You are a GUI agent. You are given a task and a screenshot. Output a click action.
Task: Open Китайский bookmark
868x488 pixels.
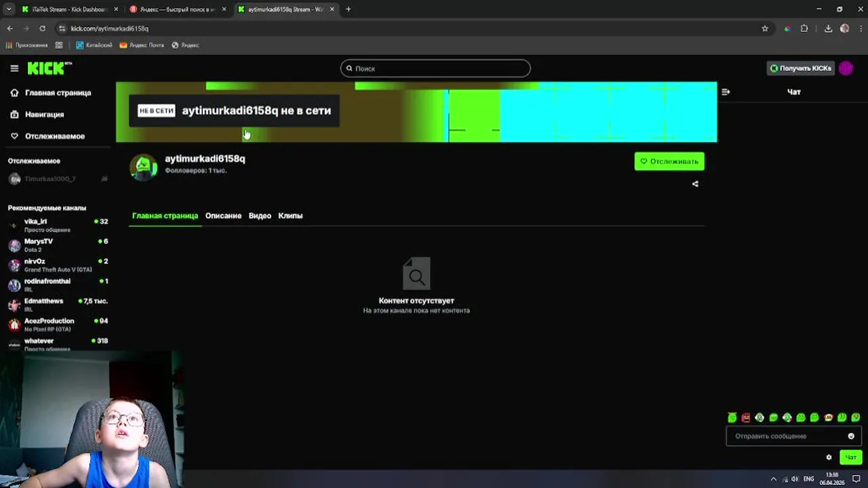(x=94, y=45)
